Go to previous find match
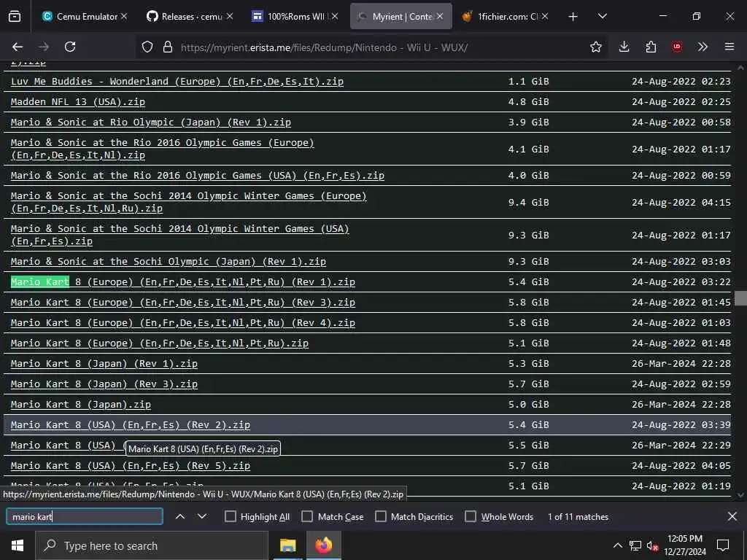The width and height of the screenshot is (747, 560). 180,516
